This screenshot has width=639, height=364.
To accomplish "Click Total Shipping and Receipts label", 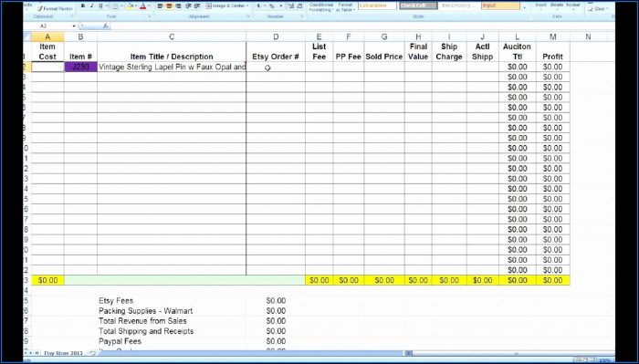I will tap(146, 331).
